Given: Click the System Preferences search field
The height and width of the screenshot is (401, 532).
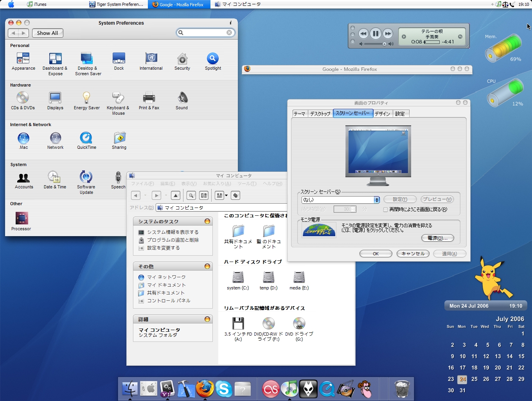Looking at the screenshot, I should click(x=206, y=33).
